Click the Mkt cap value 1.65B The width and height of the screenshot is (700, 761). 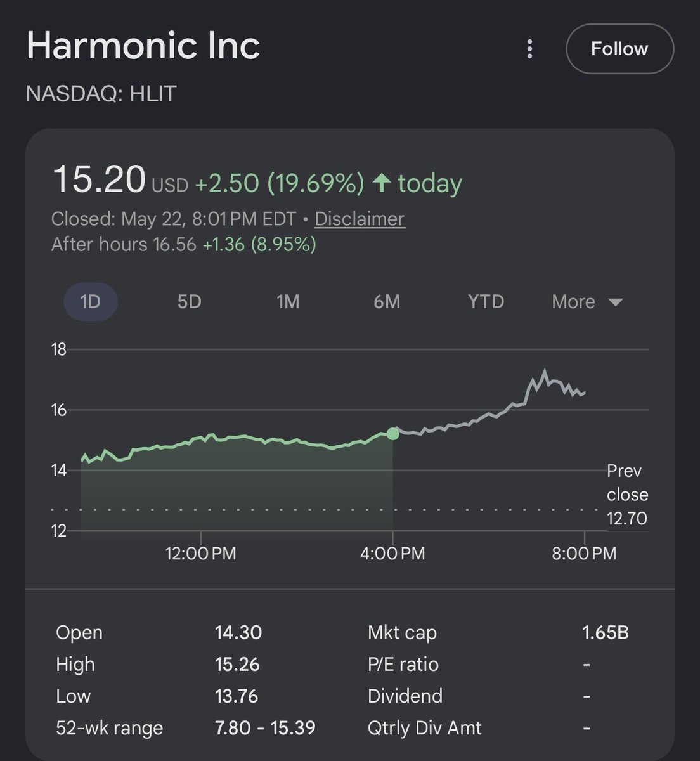tap(606, 633)
